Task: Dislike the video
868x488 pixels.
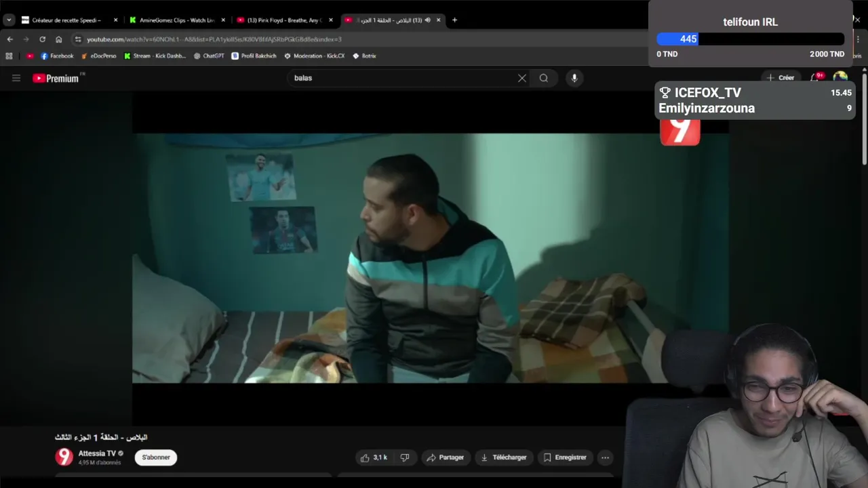Action: point(405,457)
